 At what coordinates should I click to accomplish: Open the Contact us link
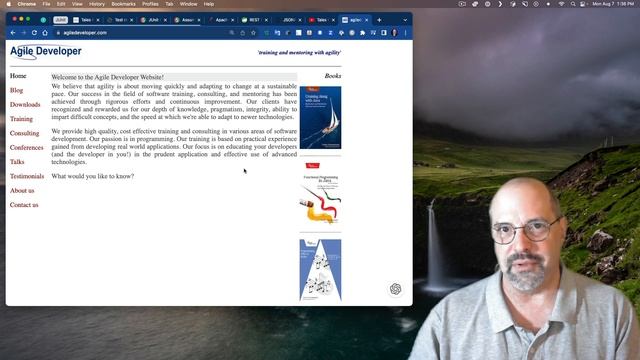pyautogui.click(x=24, y=204)
